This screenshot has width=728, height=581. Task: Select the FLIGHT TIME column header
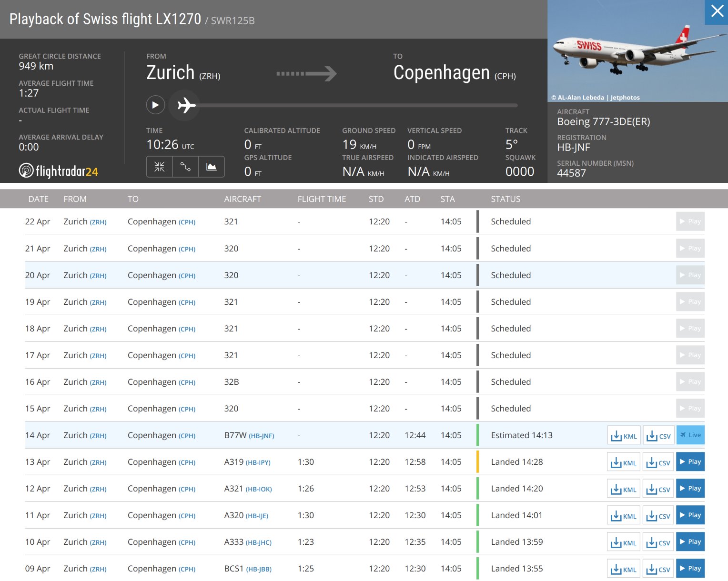pyautogui.click(x=322, y=199)
